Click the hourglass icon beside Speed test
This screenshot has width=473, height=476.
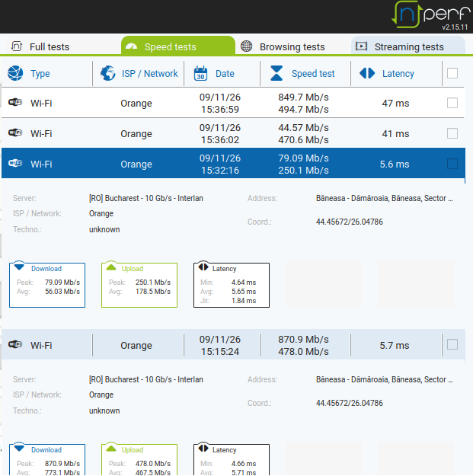tap(276, 73)
